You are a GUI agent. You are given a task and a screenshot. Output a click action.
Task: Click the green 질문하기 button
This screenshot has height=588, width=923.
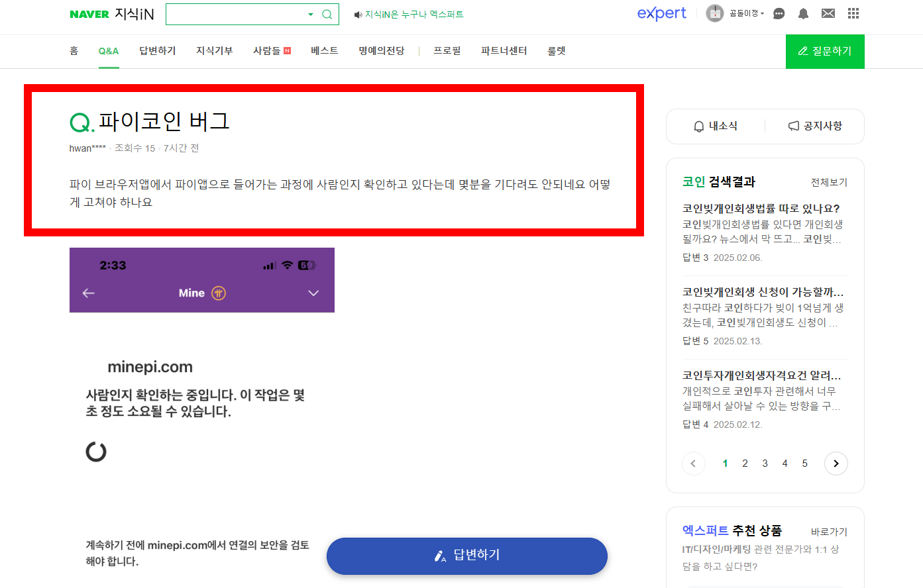[x=825, y=52]
